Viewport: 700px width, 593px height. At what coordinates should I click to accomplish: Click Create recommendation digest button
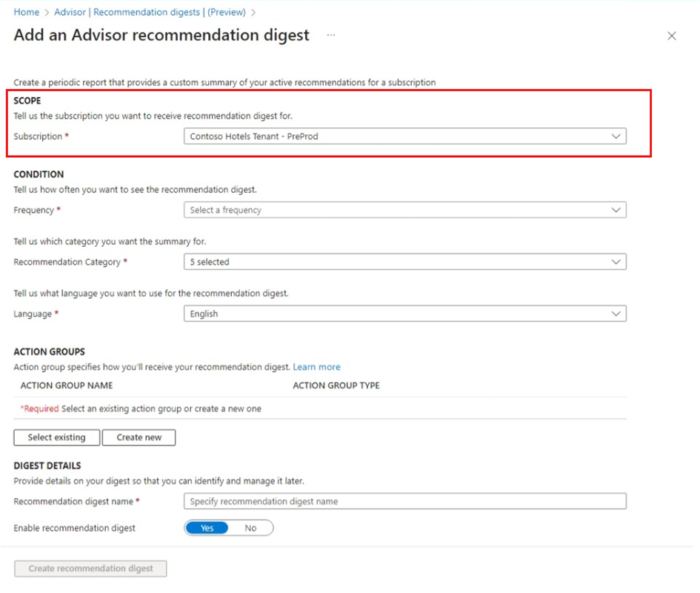coord(90,569)
